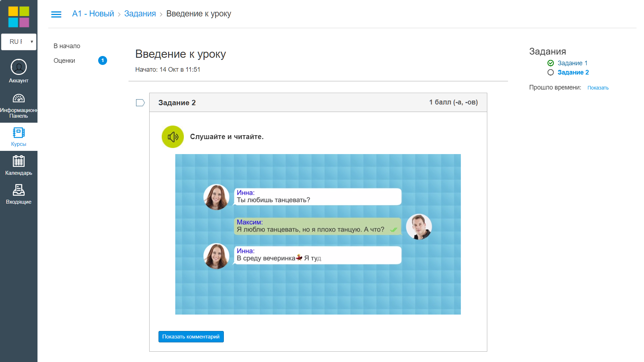The width and height of the screenshot is (644, 362).
Task: Click the Показать комментарий button
Action: point(191,337)
